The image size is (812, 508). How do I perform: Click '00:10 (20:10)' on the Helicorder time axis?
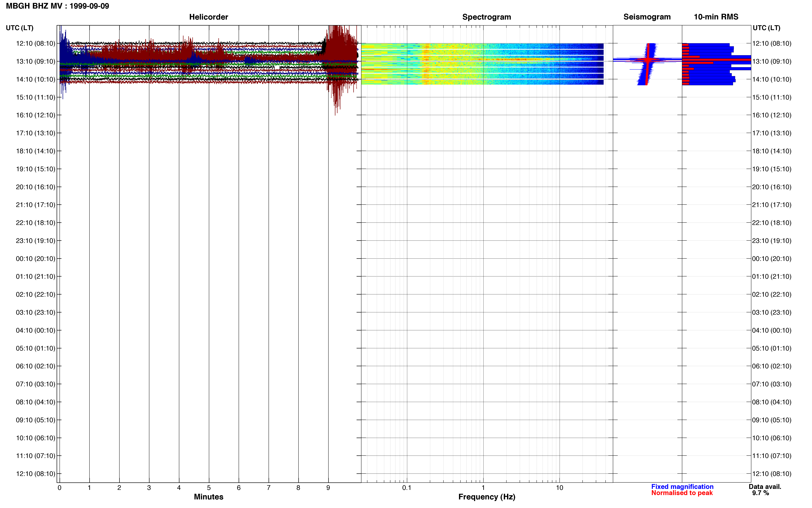pos(36,259)
